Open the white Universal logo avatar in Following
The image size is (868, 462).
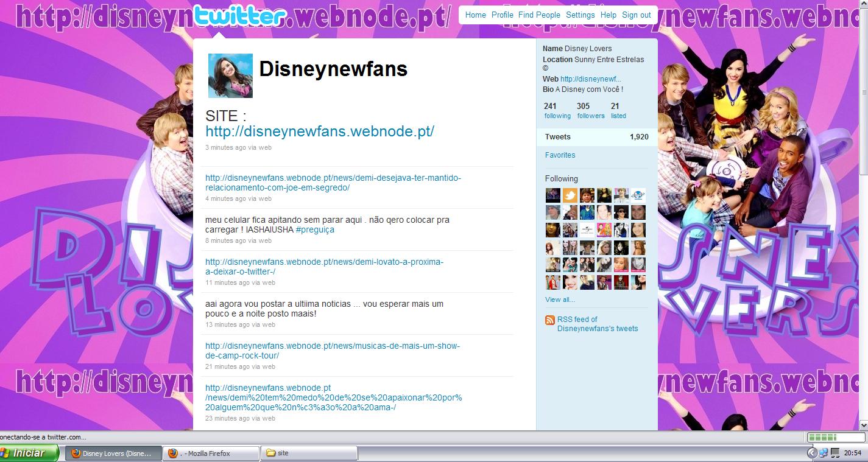click(x=587, y=230)
